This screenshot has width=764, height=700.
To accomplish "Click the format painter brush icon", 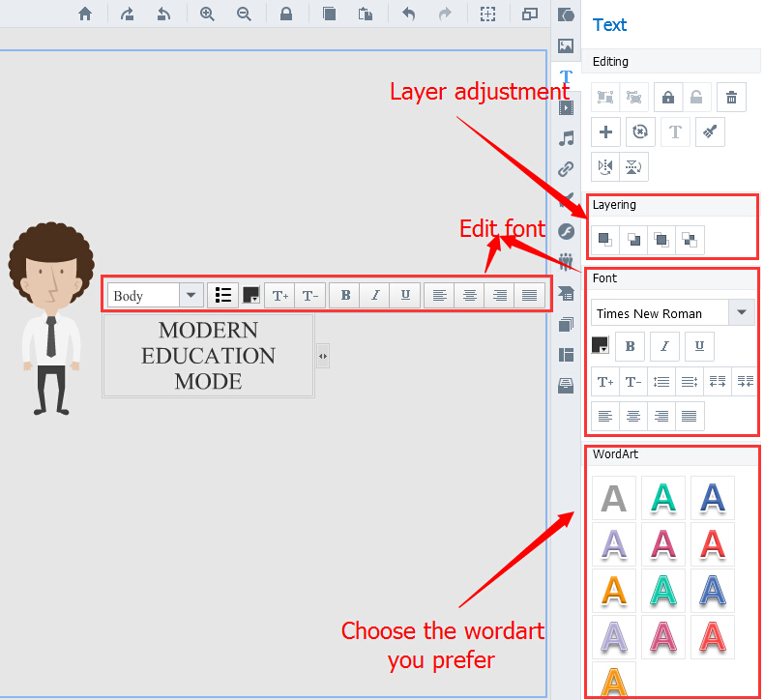I will (710, 131).
